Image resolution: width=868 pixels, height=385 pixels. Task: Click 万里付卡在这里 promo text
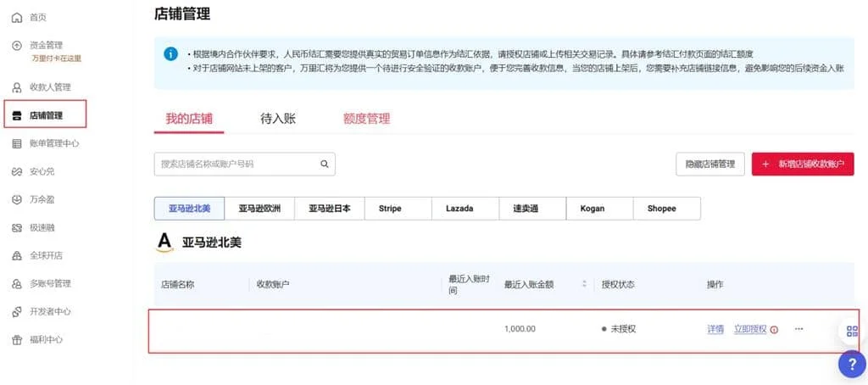[57, 59]
